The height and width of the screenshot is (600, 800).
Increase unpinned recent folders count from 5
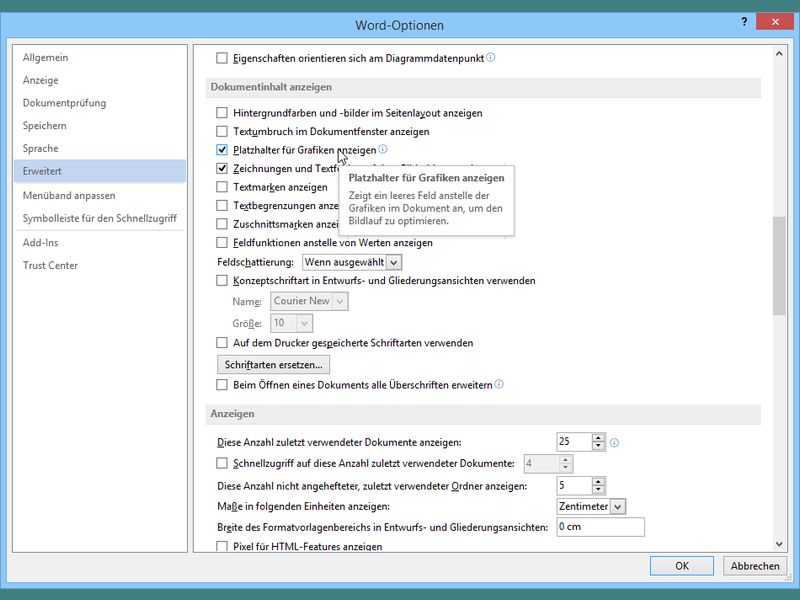click(x=598, y=481)
